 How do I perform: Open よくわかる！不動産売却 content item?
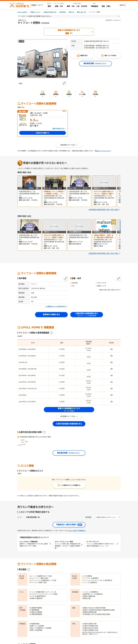(35, 544)
